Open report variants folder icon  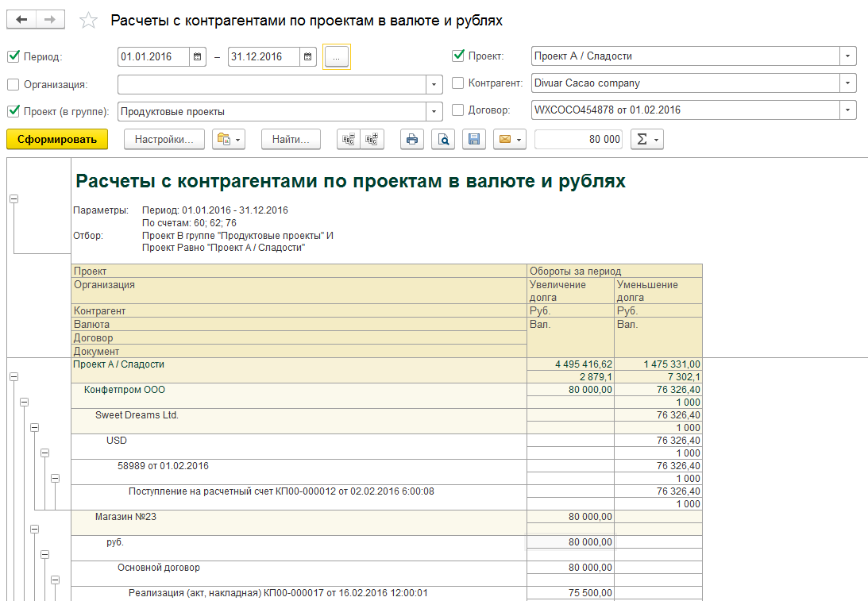coord(229,140)
